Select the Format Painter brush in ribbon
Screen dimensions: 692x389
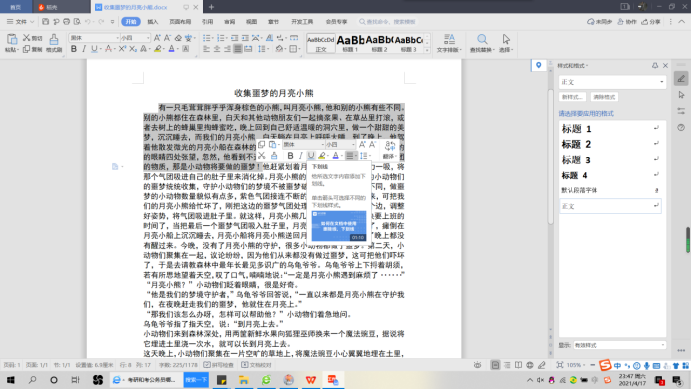[54, 39]
